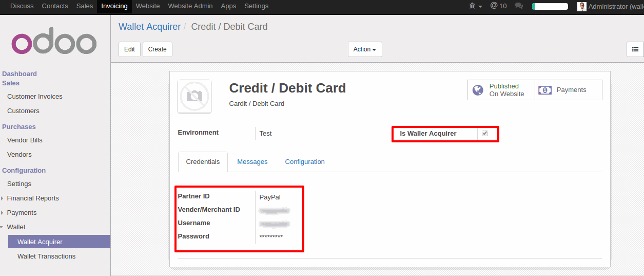Open Customer Invoices in sidebar

35,97
